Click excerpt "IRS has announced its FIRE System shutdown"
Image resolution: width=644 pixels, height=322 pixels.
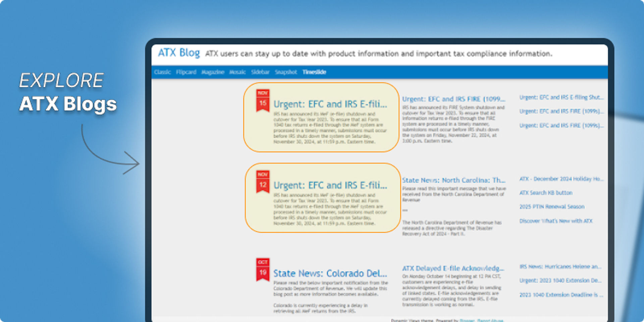coord(453,124)
